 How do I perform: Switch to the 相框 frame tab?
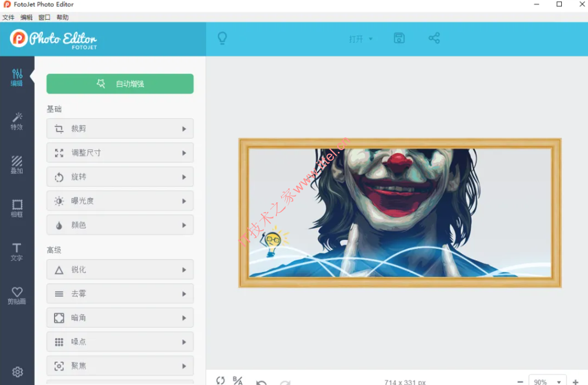pyautogui.click(x=17, y=208)
